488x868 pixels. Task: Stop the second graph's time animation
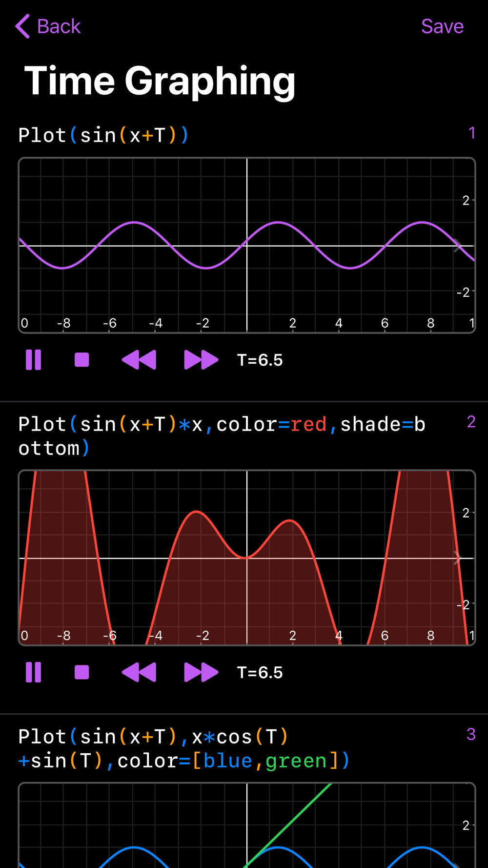[x=82, y=673]
